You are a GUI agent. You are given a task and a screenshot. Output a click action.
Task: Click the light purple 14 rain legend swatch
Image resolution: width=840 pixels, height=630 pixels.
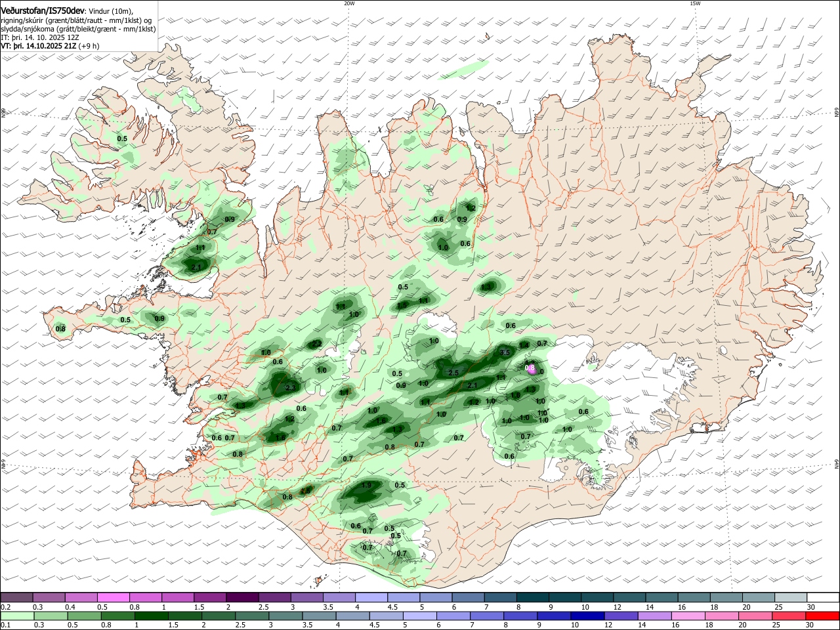pyautogui.click(x=655, y=616)
